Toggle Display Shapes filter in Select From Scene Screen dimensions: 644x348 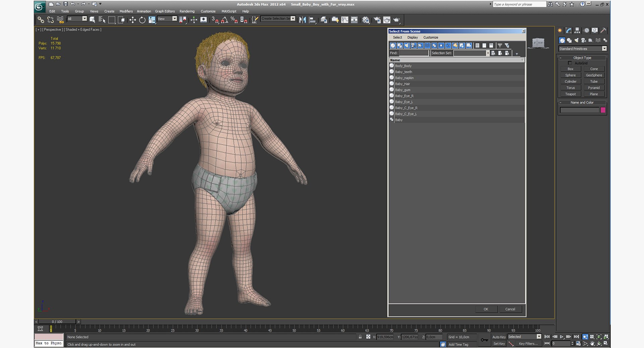coord(400,45)
